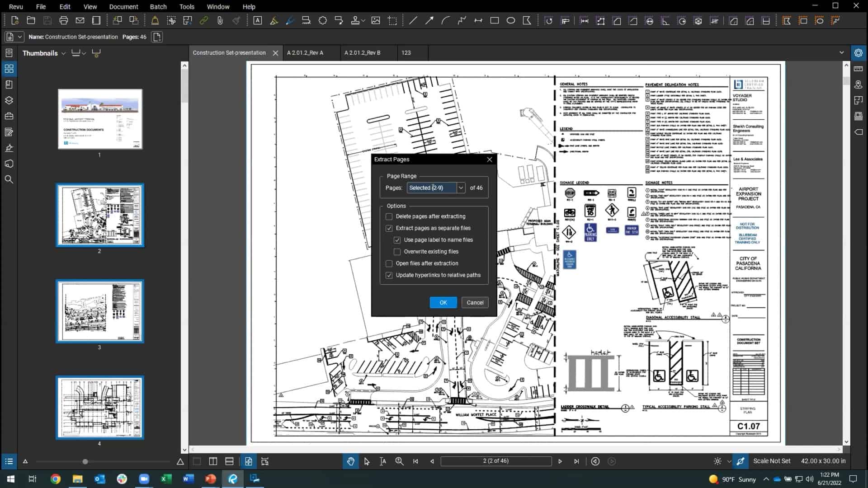868x488 pixels.
Task: Select the Cloud markup tool
Action: [x=323, y=21]
